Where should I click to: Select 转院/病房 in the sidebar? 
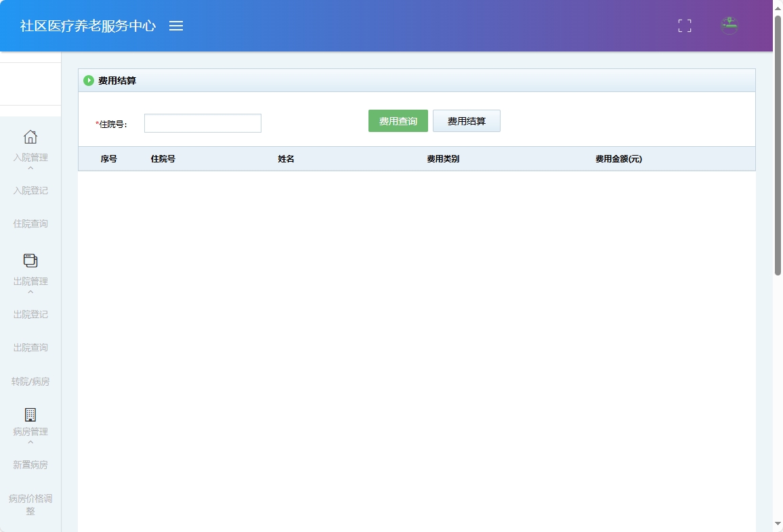point(30,381)
